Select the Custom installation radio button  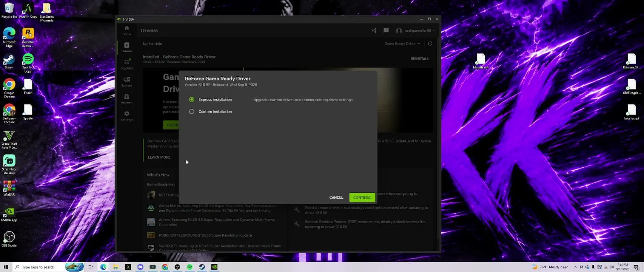point(192,111)
